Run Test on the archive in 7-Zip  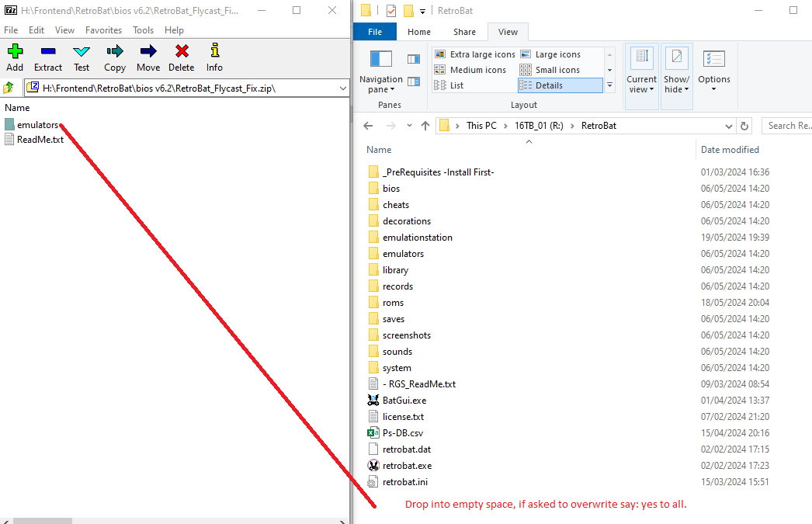82,57
